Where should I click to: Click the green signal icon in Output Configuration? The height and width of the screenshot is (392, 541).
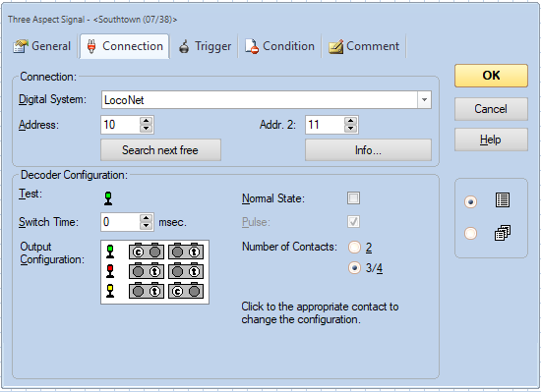click(110, 252)
